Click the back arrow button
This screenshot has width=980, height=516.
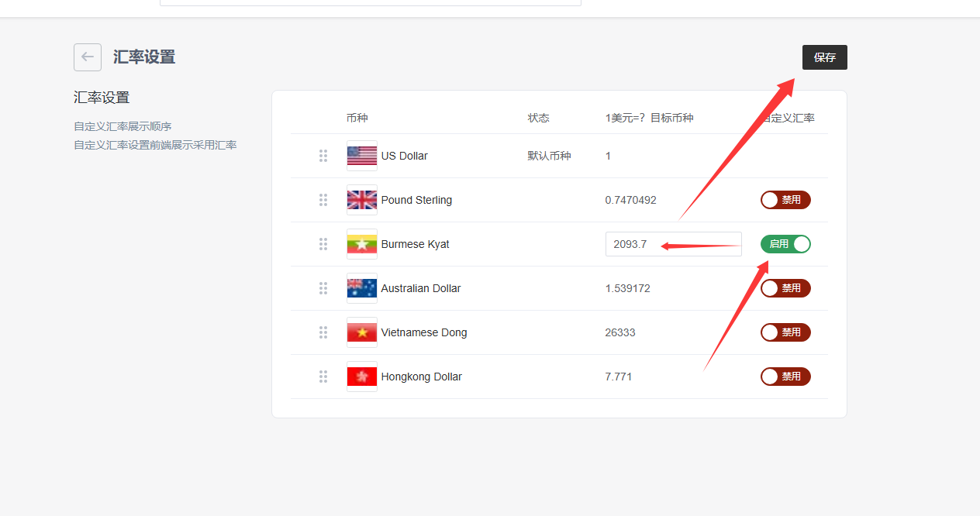click(x=88, y=57)
